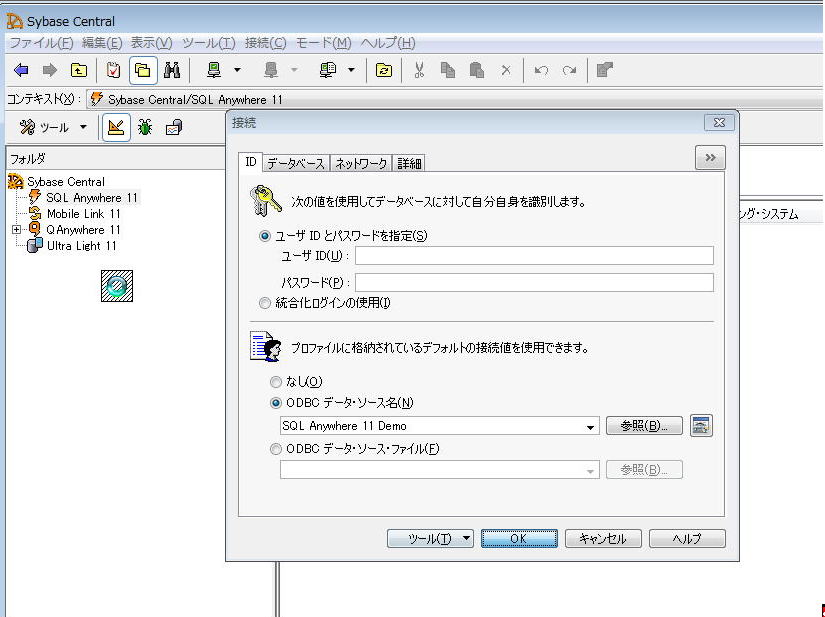Expand the QAnywhere 11 tree node
The image size is (825, 617).
pyautogui.click(x=16, y=230)
